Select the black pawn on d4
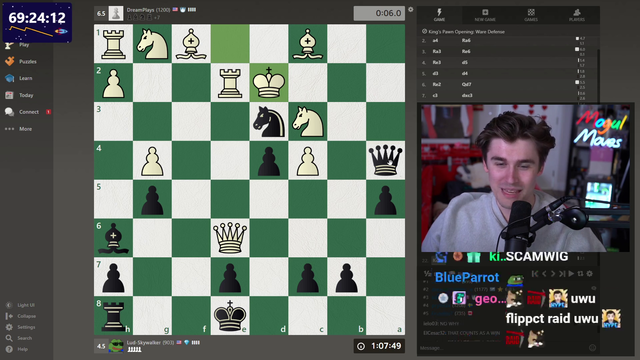Image resolution: width=640 pixels, height=360 pixels. point(269,160)
